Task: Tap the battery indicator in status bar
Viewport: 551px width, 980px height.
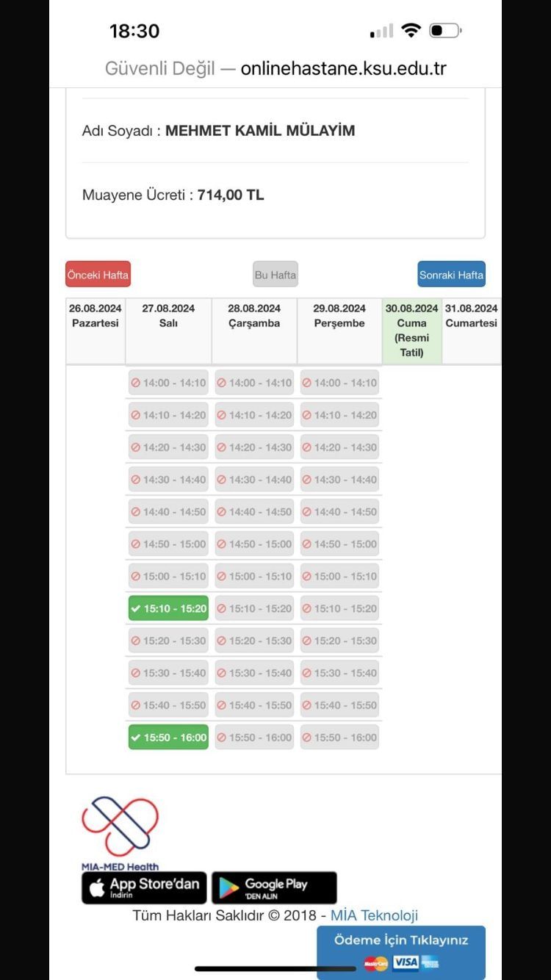Action: [445, 31]
